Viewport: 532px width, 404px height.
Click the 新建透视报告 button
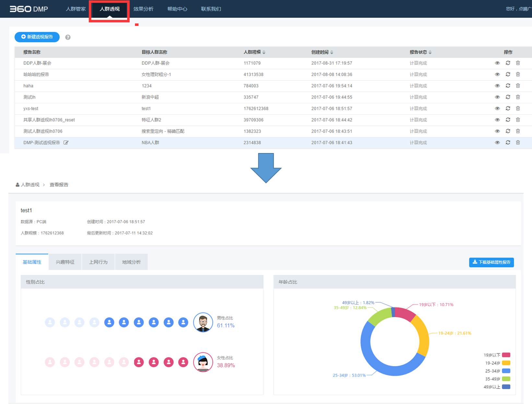(x=37, y=37)
